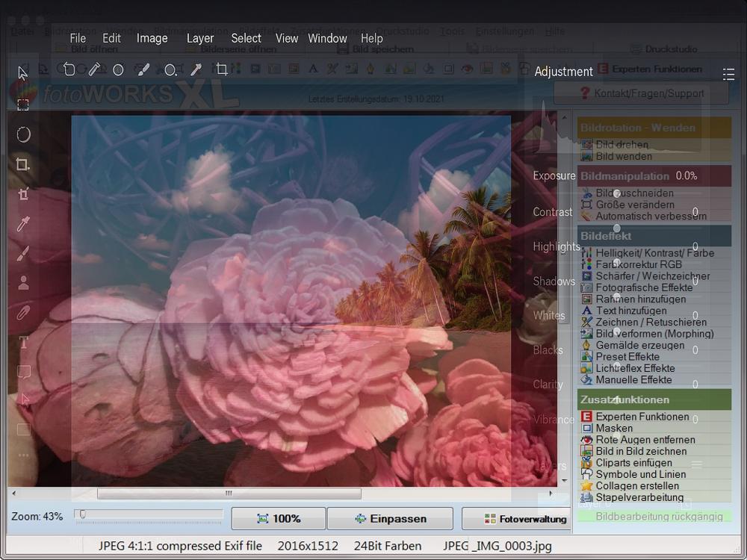Click the crop icon in the top toolbar
The width and height of the screenshot is (747, 560).
tap(222, 69)
